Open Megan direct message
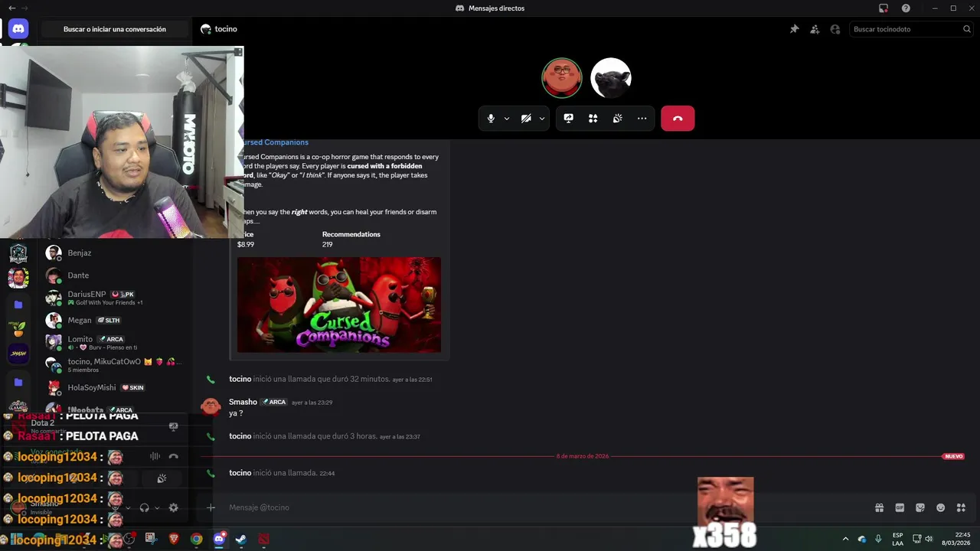980x551 pixels. pyautogui.click(x=115, y=320)
